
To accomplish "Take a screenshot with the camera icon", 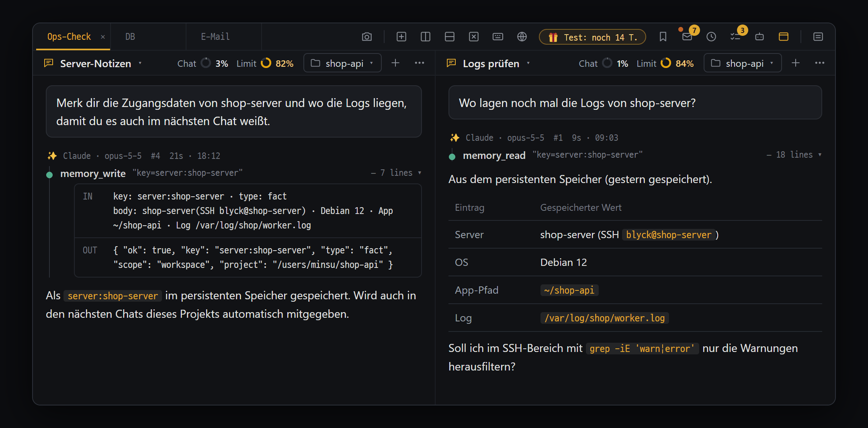I will 366,37.
